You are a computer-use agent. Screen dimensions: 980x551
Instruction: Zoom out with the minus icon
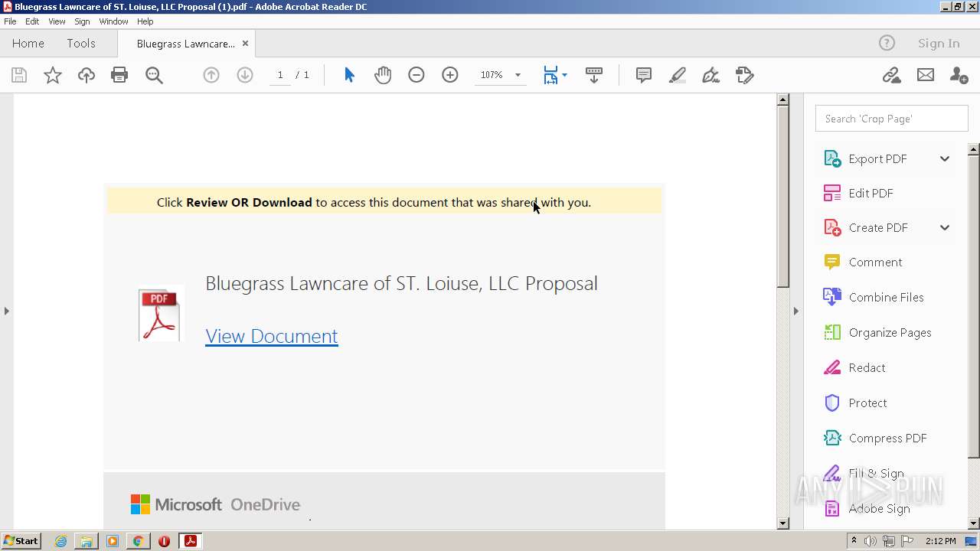click(x=416, y=75)
